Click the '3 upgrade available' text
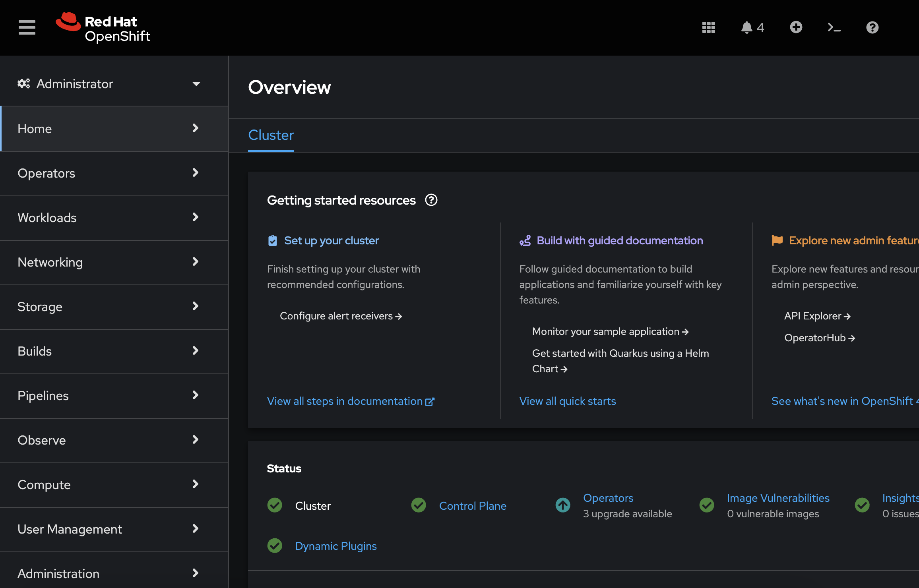This screenshot has height=588, width=919. point(627,514)
